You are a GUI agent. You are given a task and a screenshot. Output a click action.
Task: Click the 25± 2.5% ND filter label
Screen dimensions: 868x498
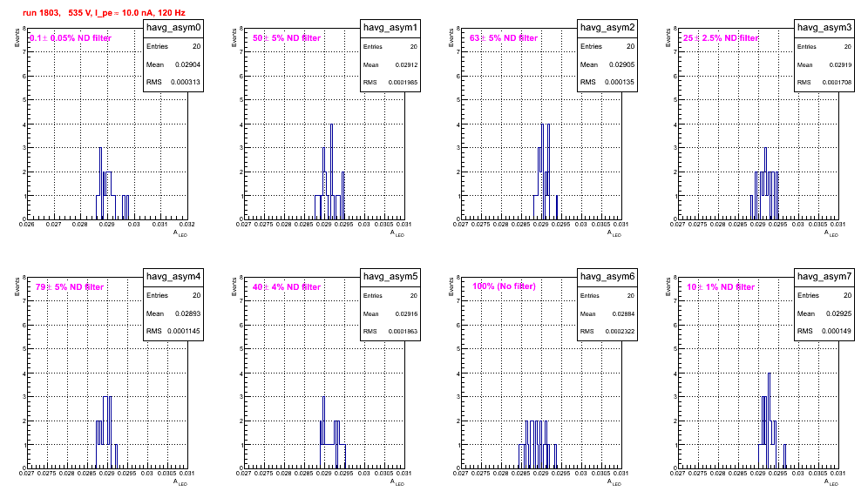click(x=721, y=38)
